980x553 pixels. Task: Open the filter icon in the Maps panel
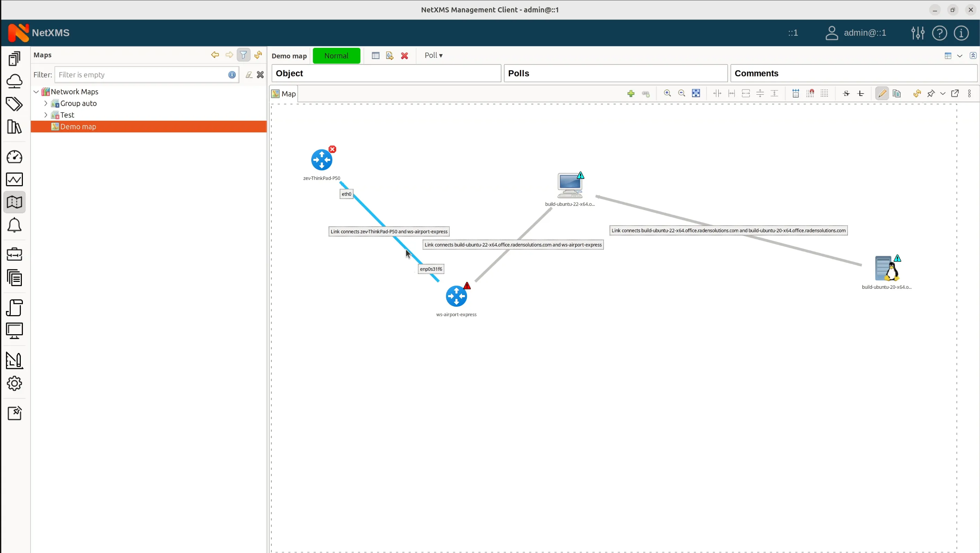pyautogui.click(x=244, y=55)
